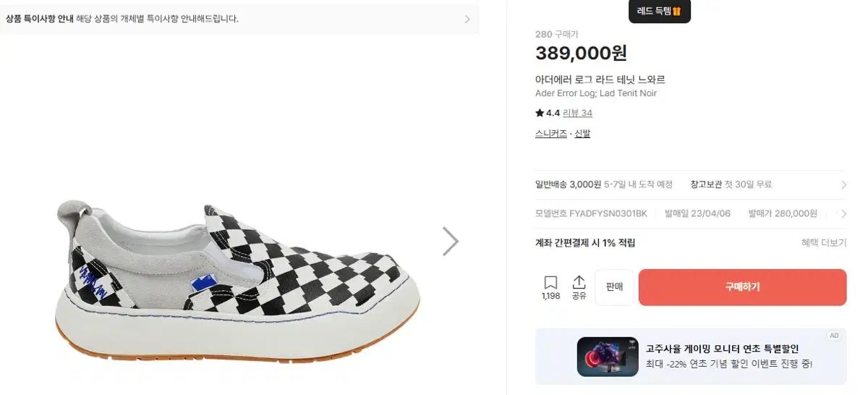Click the AD badge on the banner
This screenshot has height=395, width=868.
pos(835,336)
